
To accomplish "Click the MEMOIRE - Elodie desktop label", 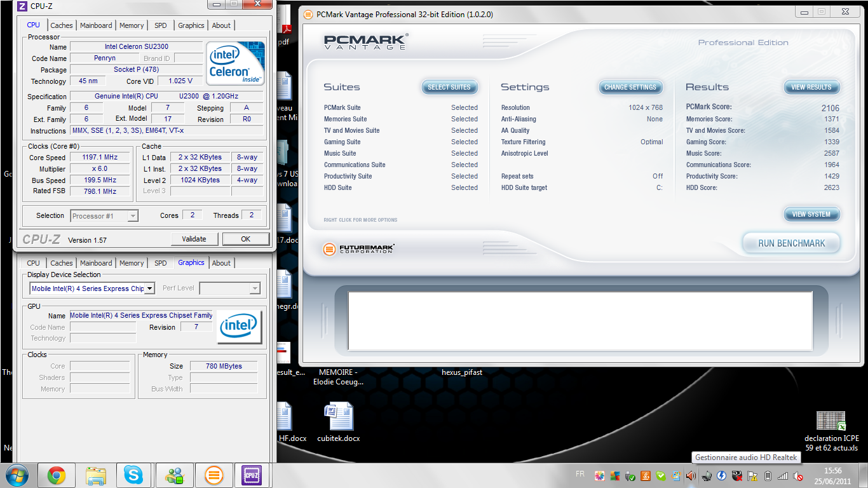I will (338, 377).
